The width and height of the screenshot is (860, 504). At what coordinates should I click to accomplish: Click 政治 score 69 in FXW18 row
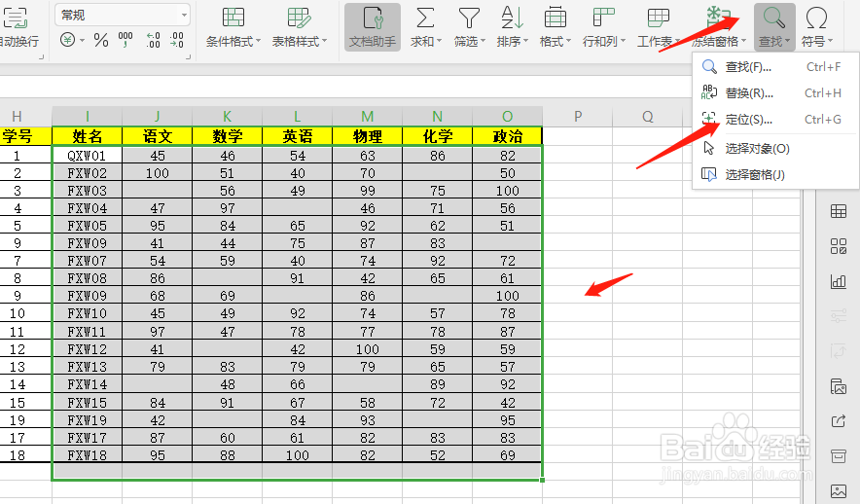507,455
